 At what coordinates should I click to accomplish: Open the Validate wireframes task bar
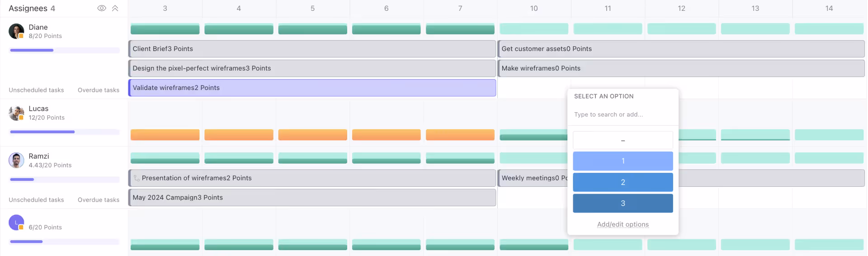pos(312,88)
